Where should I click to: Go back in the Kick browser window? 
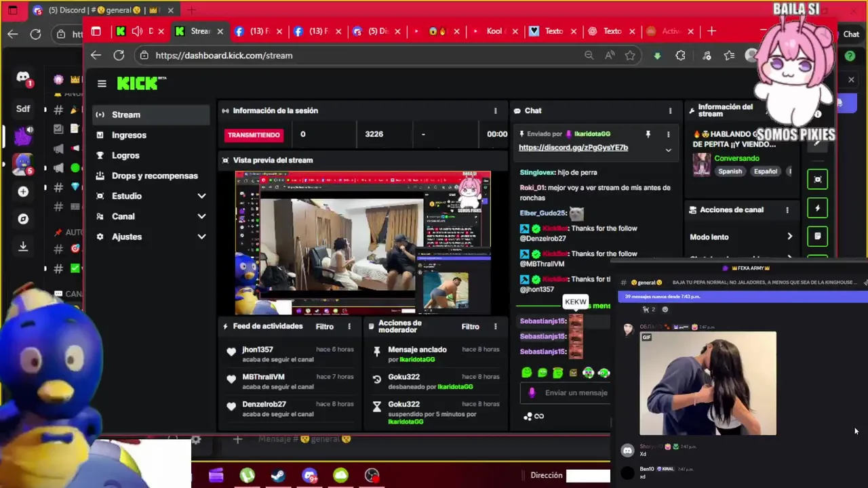(x=96, y=56)
